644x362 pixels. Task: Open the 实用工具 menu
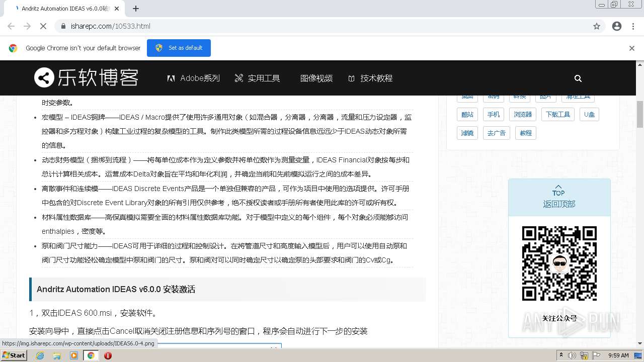(257, 78)
